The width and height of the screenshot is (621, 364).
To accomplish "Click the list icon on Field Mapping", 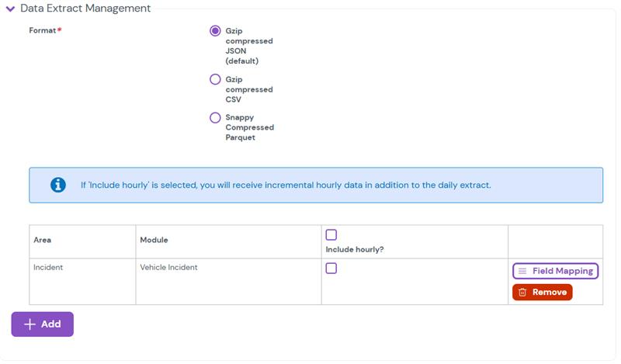I will pos(522,271).
